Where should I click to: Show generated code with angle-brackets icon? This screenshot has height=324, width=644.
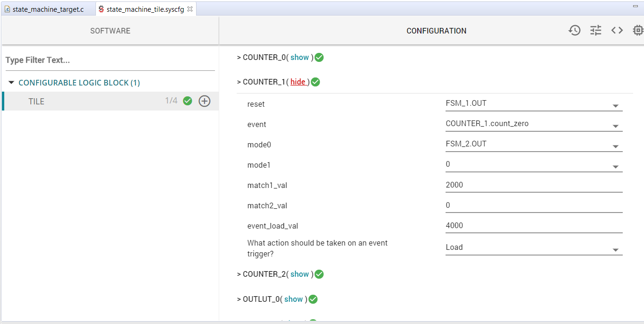click(x=617, y=31)
